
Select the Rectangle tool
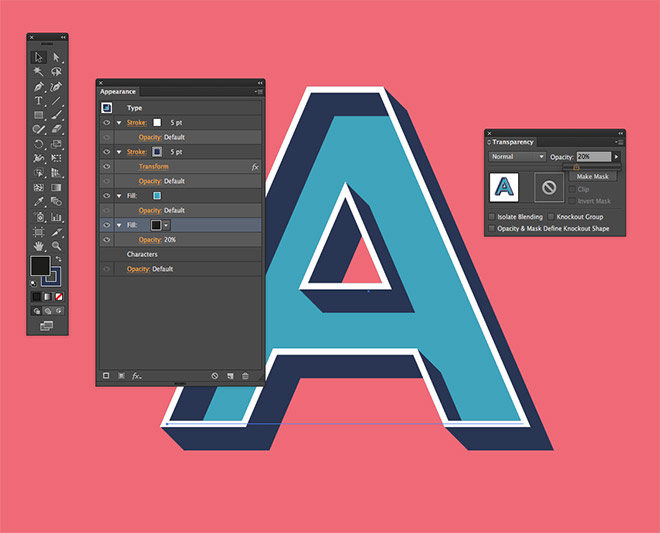(38, 115)
